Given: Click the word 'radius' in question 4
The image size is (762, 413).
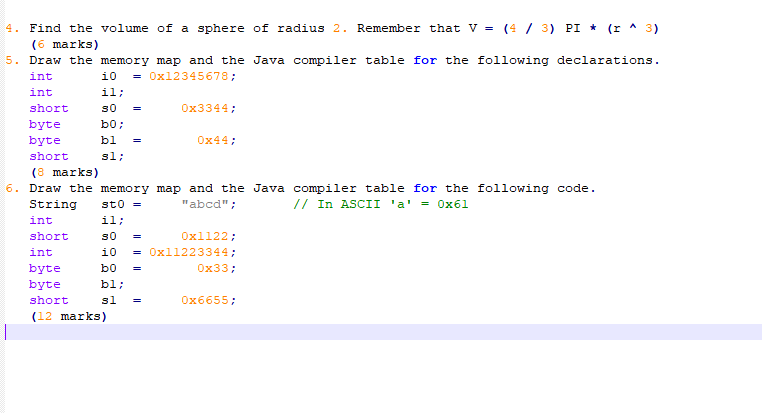Looking at the screenshot, I should (301, 28).
